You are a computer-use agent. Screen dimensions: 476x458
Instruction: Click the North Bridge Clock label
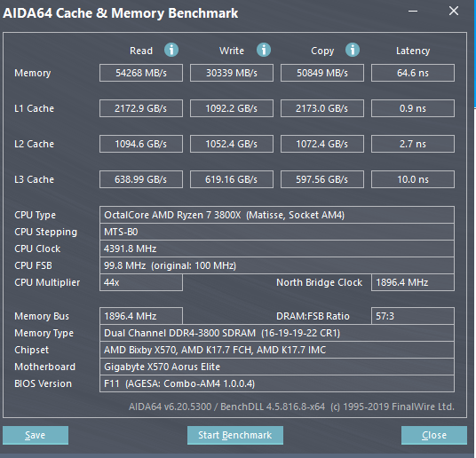(319, 282)
